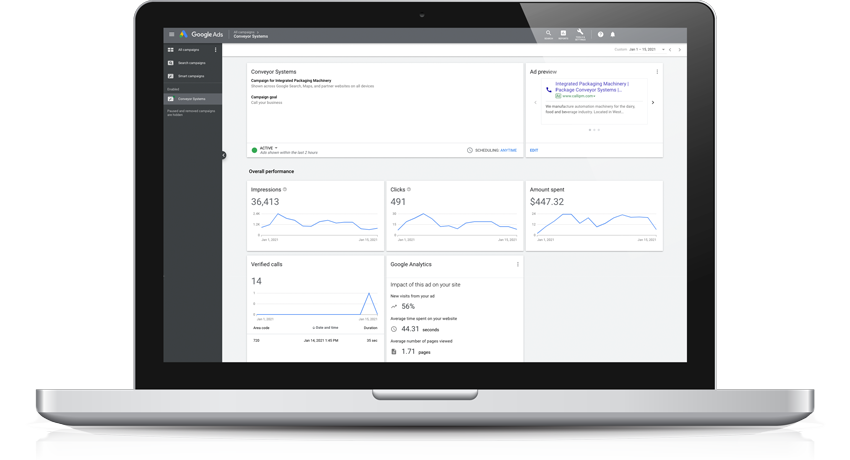Screen dimensions: 850x460
Task: Click the 36,413 impressions value
Action: [265, 202]
